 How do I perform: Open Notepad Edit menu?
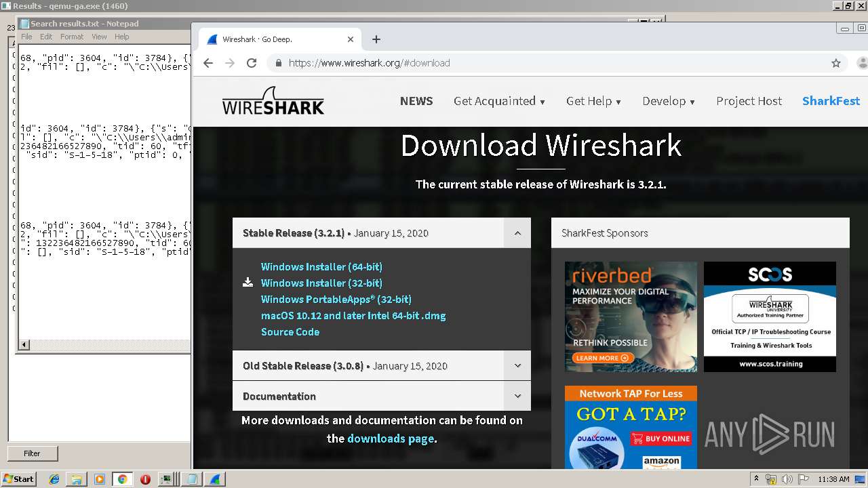click(x=46, y=37)
